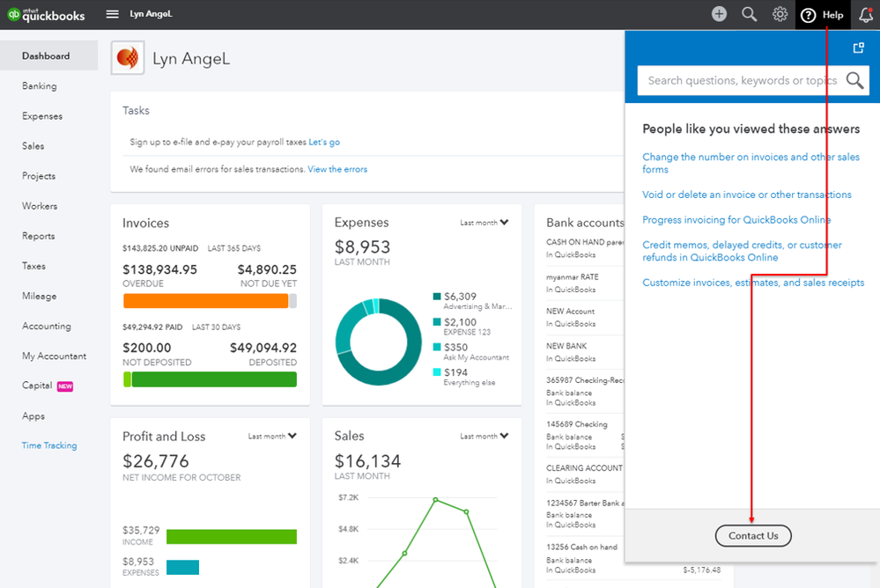Click the Help question mark icon
This screenshot has height=588, width=880.
coord(808,15)
